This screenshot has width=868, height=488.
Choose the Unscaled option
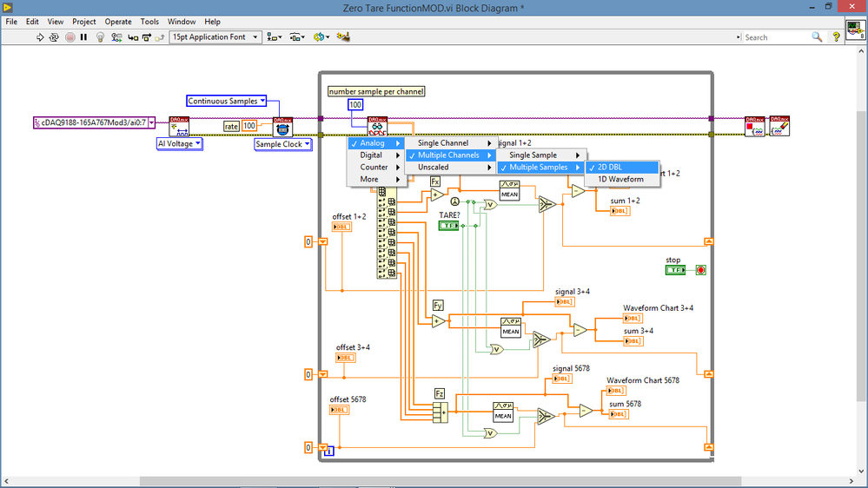coord(450,168)
